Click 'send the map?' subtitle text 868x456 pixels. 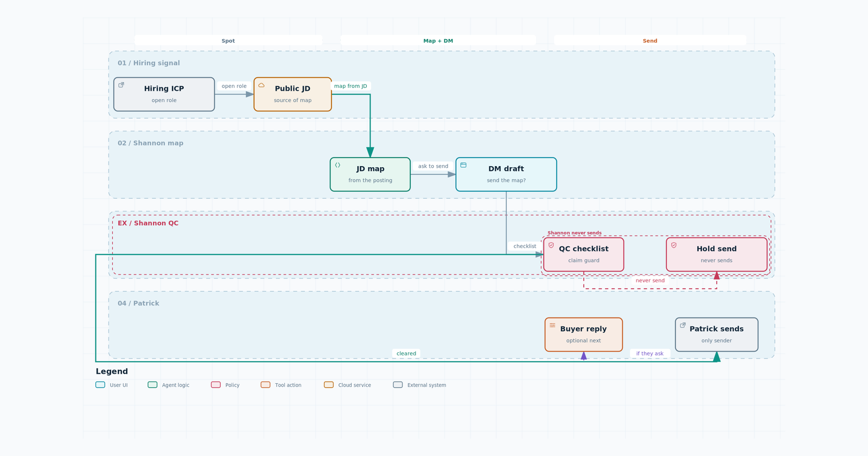point(506,181)
